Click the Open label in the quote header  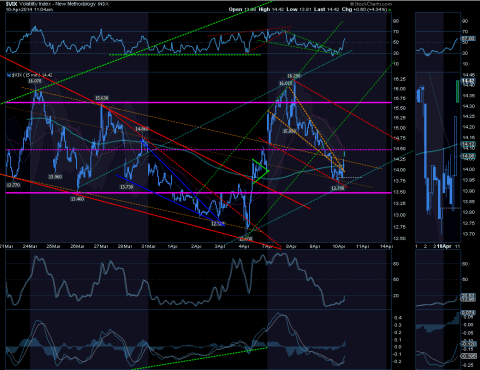[x=235, y=9]
